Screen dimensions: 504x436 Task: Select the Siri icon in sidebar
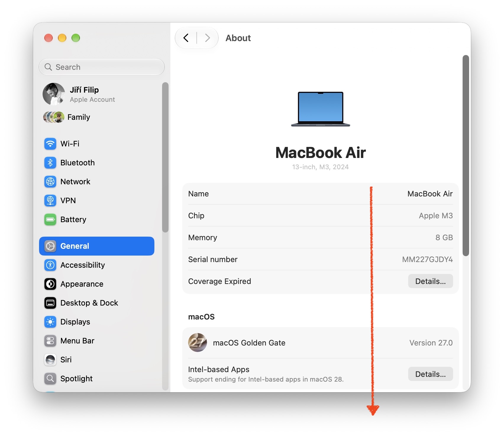coord(50,360)
